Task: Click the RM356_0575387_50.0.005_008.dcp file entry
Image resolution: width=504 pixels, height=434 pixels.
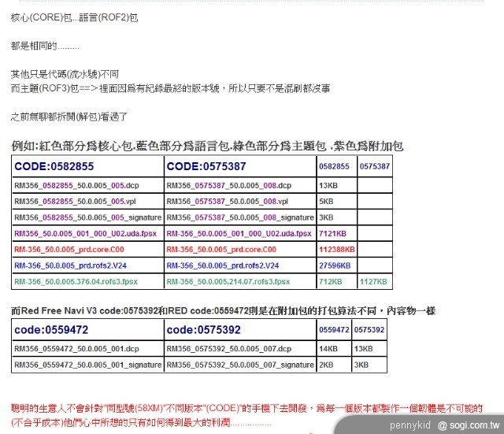Action: click(228, 185)
